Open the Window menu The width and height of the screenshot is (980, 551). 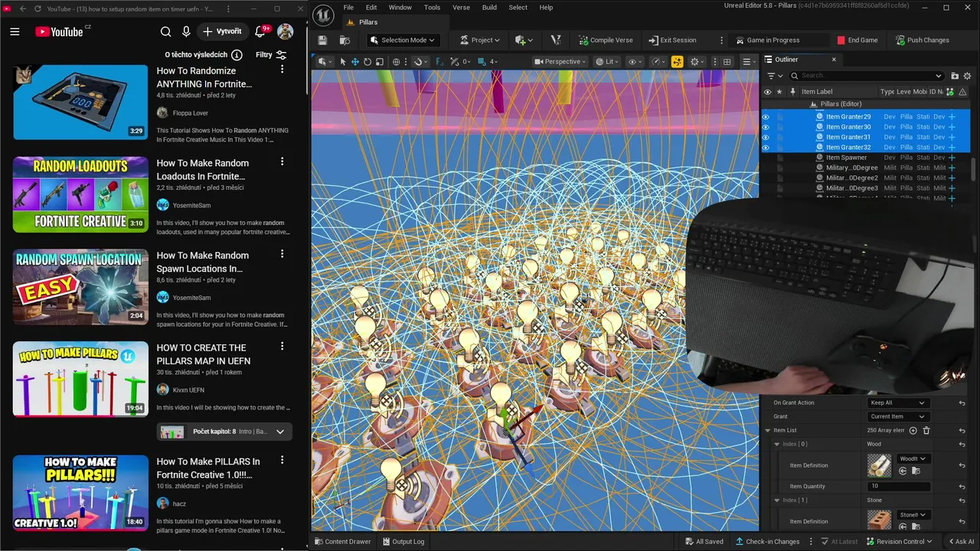(400, 7)
